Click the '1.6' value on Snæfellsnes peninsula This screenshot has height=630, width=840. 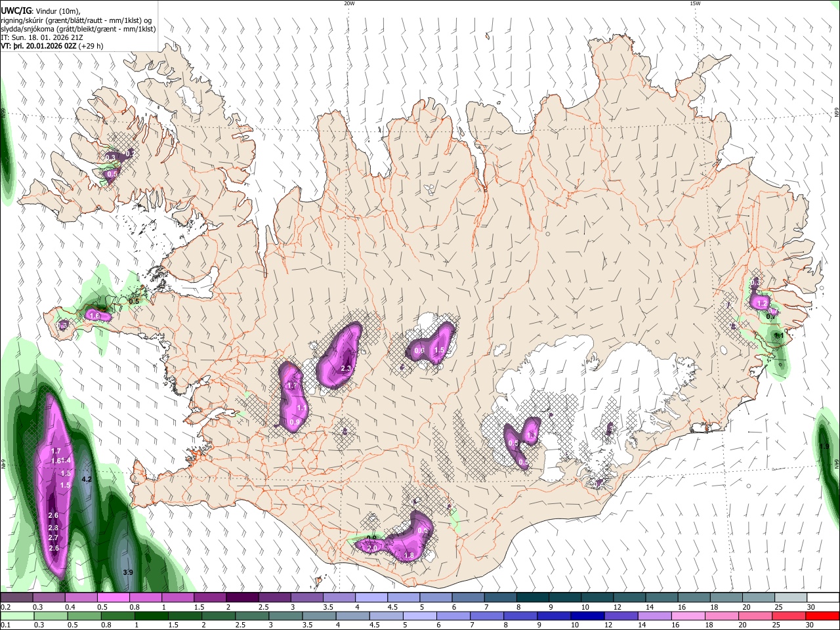tap(94, 316)
